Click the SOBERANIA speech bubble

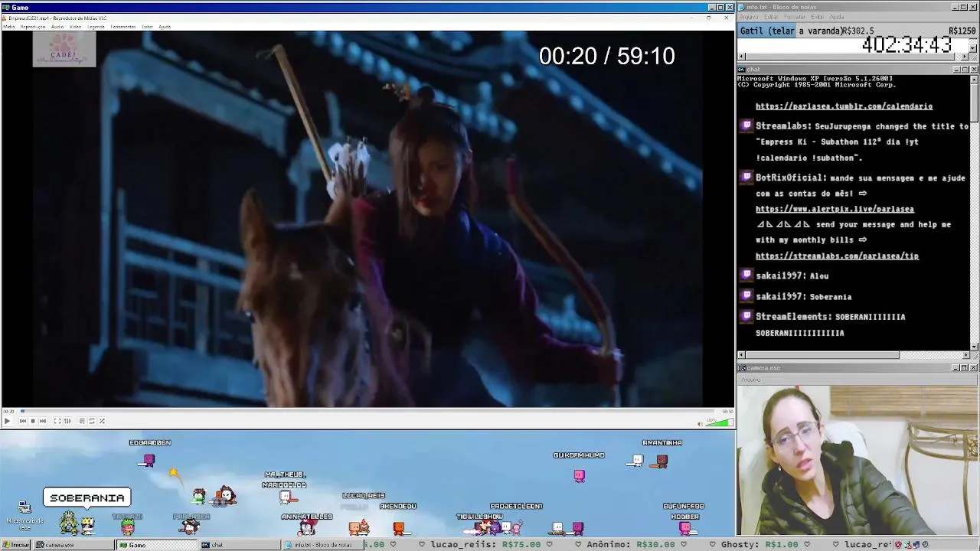click(x=87, y=498)
